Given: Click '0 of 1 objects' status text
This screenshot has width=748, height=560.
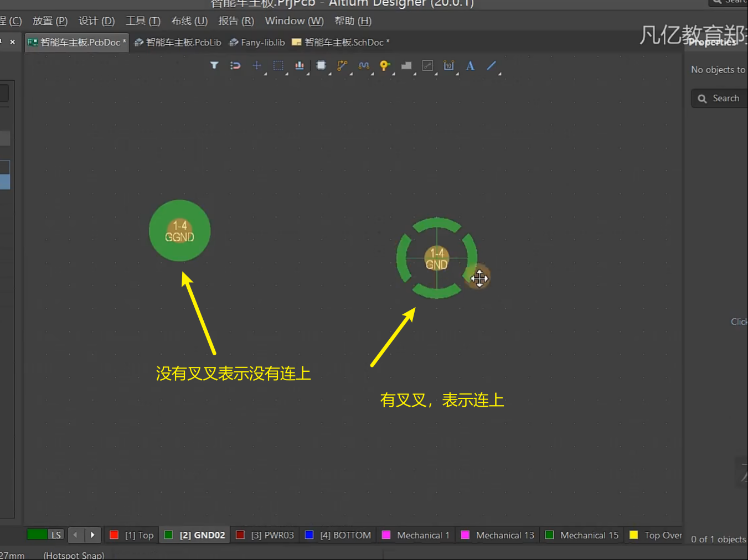Looking at the screenshot, I should point(719,539).
